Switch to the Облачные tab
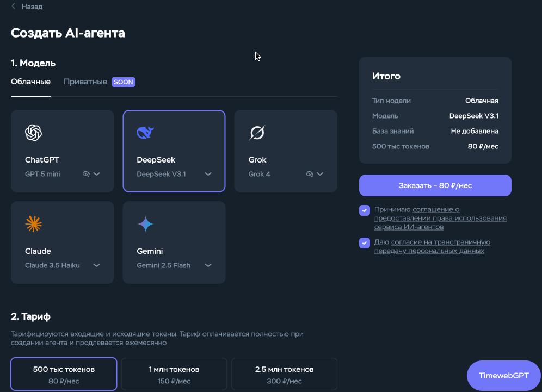The height and width of the screenshot is (392, 542). tap(31, 82)
